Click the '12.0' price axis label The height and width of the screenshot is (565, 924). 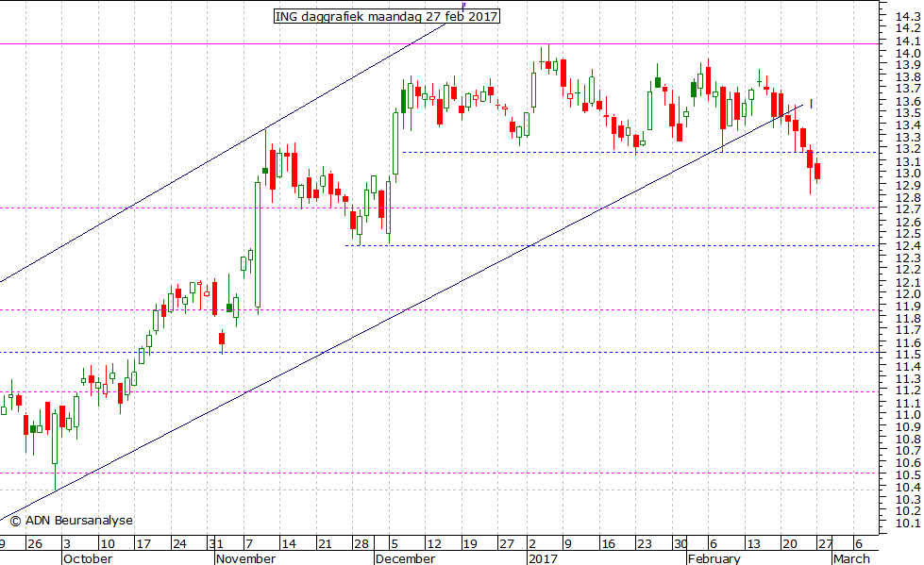point(908,294)
